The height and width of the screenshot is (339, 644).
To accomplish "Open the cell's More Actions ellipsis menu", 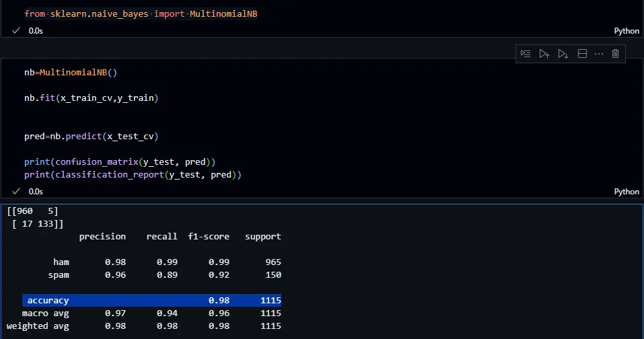I will [x=599, y=54].
